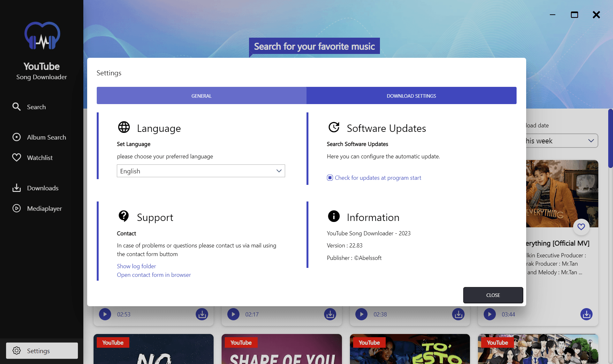Click Publisher : ©Abelssoft text
613x364 pixels.
click(x=354, y=258)
